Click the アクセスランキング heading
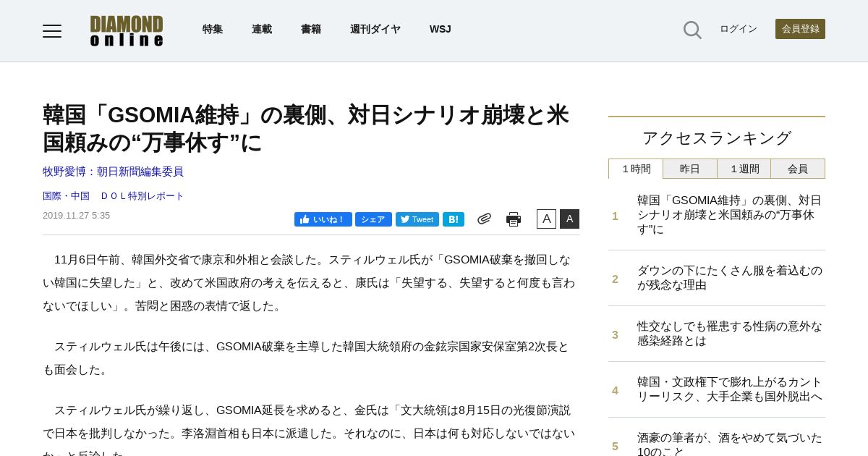This screenshot has height=456, width=868. click(717, 138)
